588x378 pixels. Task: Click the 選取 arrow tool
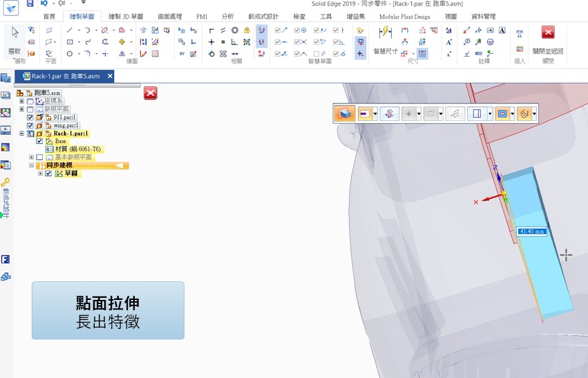tap(15, 40)
